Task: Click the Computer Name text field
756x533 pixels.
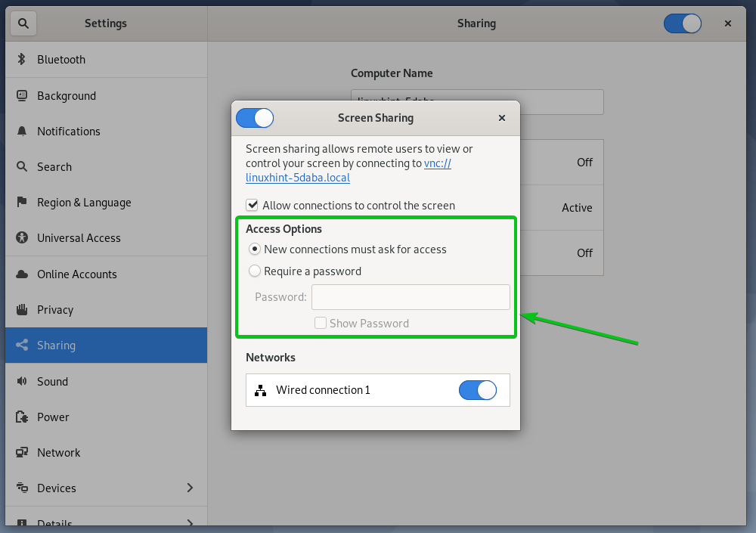Action: [477, 102]
